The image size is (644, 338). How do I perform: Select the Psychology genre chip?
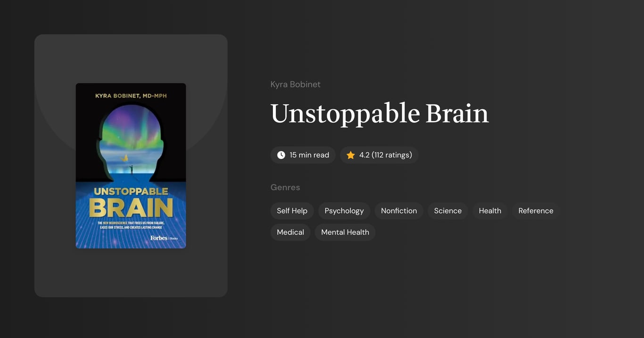[x=344, y=211]
